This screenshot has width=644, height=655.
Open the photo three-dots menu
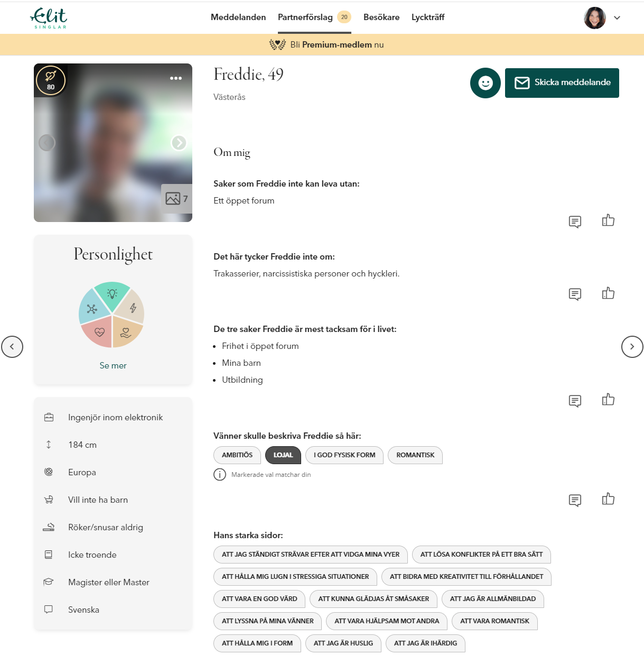(176, 78)
